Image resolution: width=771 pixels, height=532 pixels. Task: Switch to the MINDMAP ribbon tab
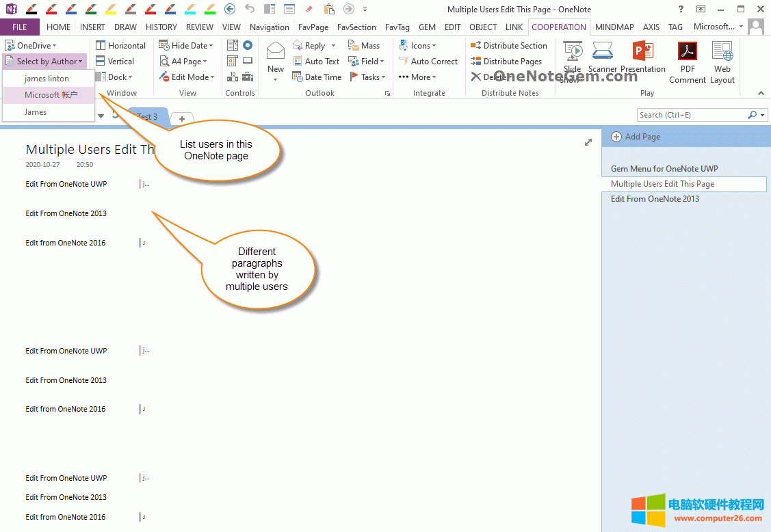pos(614,27)
